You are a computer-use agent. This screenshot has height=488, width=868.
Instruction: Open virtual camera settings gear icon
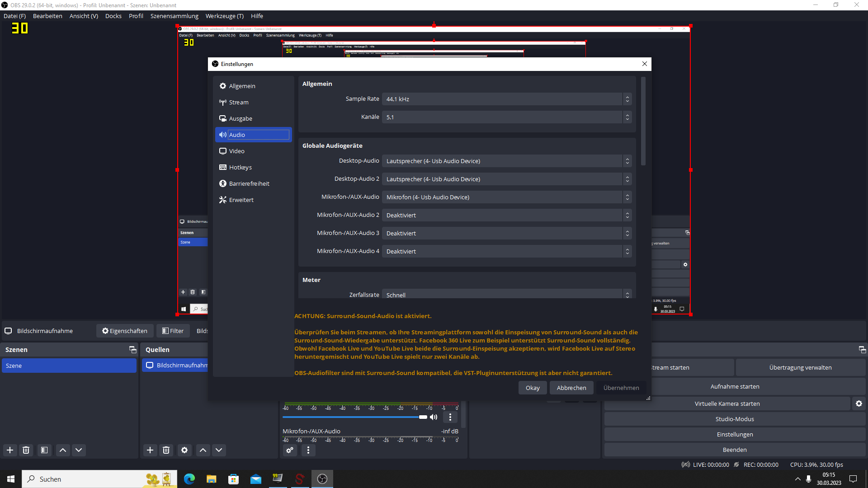859,404
